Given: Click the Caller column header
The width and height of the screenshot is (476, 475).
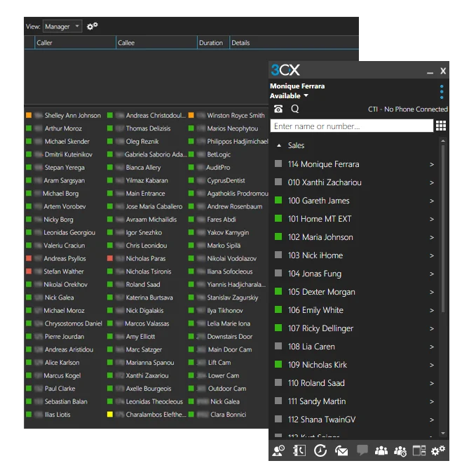Looking at the screenshot, I should point(74,43).
